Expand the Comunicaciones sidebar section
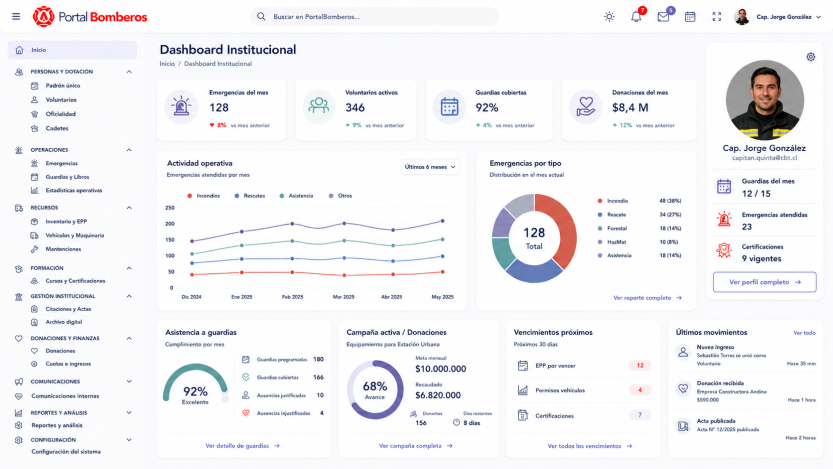The width and height of the screenshot is (833, 469). (129, 381)
